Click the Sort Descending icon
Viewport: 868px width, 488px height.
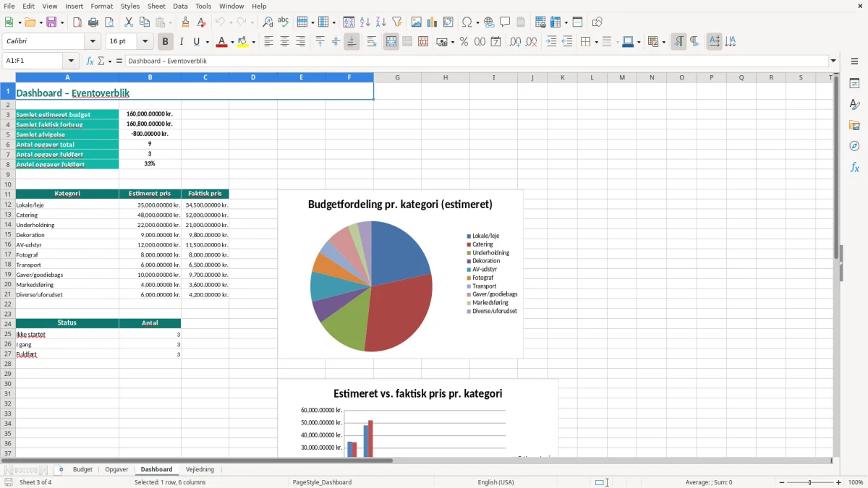(381, 22)
